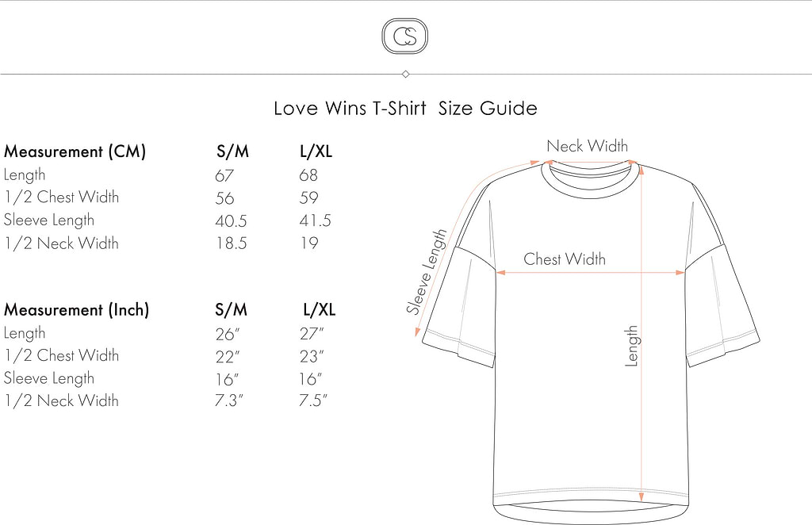
Task: Click the 7.5" neck width value
Action: pyautogui.click(x=313, y=400)
